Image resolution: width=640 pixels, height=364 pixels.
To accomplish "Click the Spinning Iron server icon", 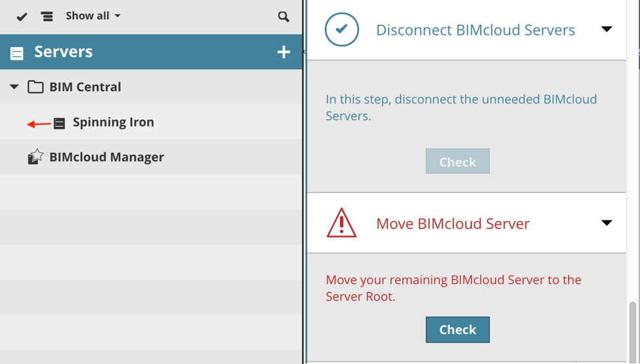I will click(x=59, y=123).
